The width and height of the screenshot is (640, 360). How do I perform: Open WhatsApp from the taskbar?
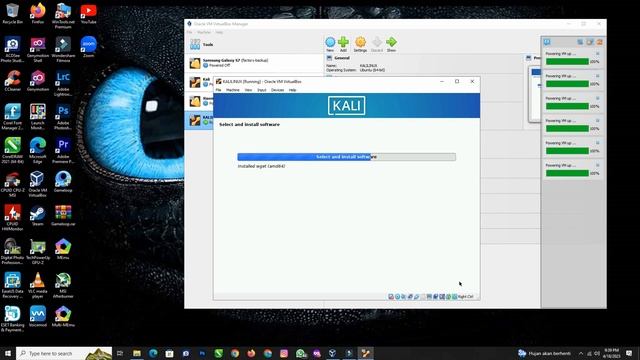tap(301, 353)
